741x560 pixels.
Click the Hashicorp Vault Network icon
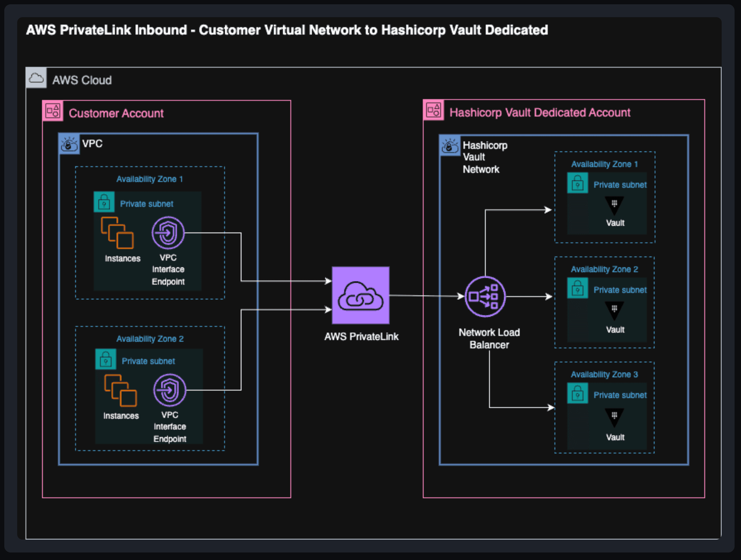[450, 146]
